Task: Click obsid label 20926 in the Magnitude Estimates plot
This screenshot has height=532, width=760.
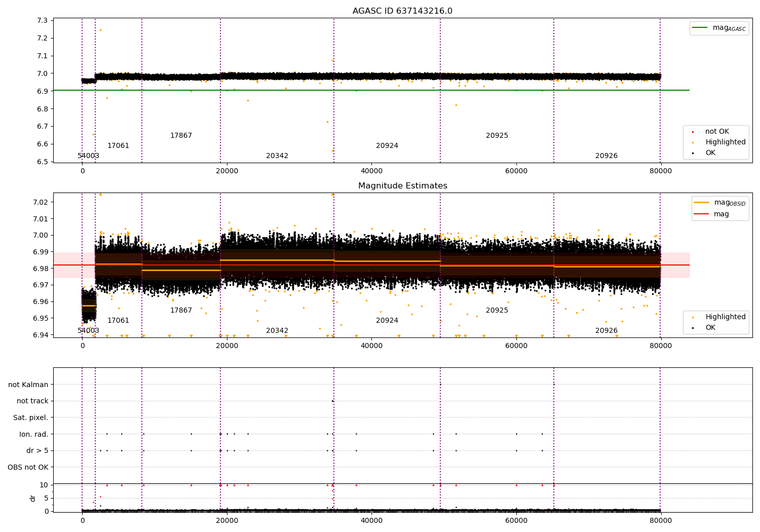Action: click(606, 331)
